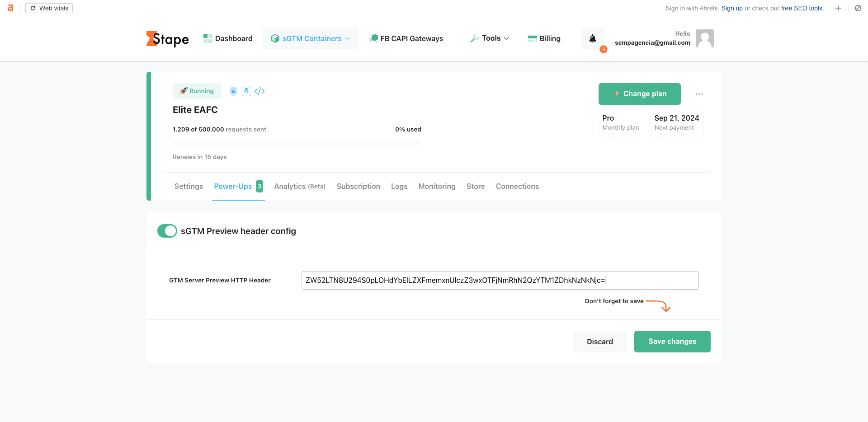Open the three-dot more options menu
Screen dimensions: 868x422
pos(699,94)
